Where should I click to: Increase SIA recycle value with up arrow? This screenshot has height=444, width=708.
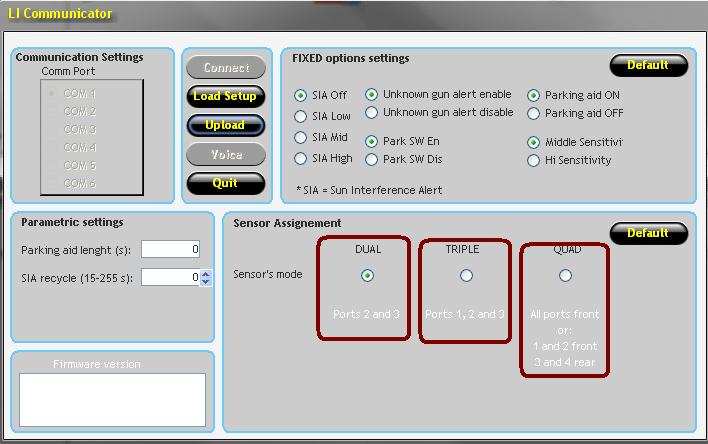coord(206,274)
